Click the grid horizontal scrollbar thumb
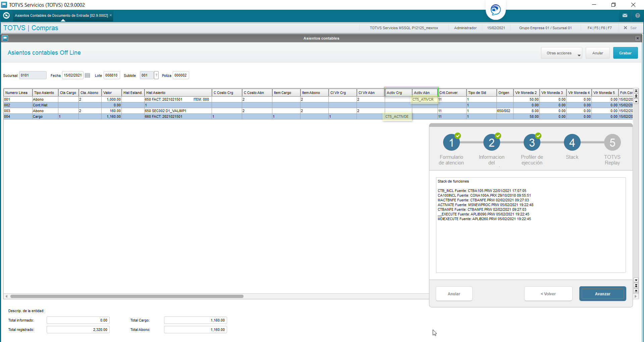 coord(127,296)
